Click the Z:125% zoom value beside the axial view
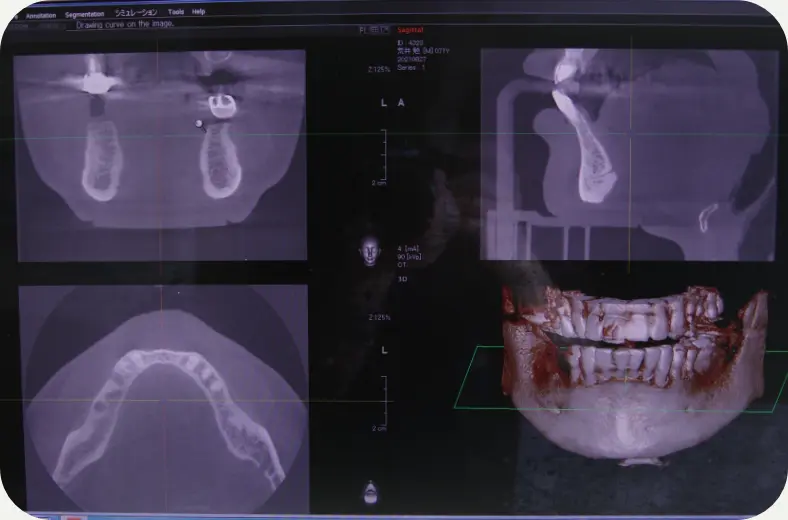Viewport: 788px width, 520px height. click(379, 318)
